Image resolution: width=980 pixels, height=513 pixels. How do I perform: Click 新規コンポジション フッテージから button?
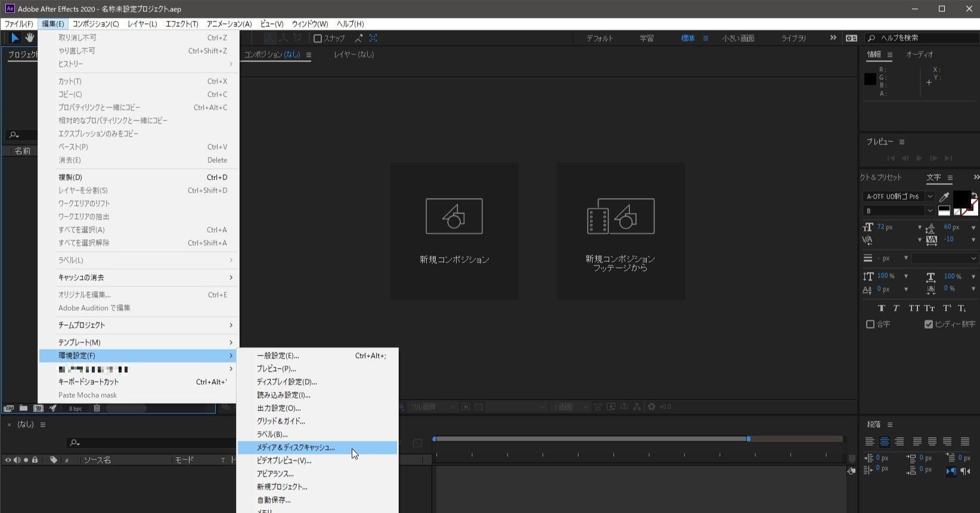pyautogui.click(x=621, y=231)
